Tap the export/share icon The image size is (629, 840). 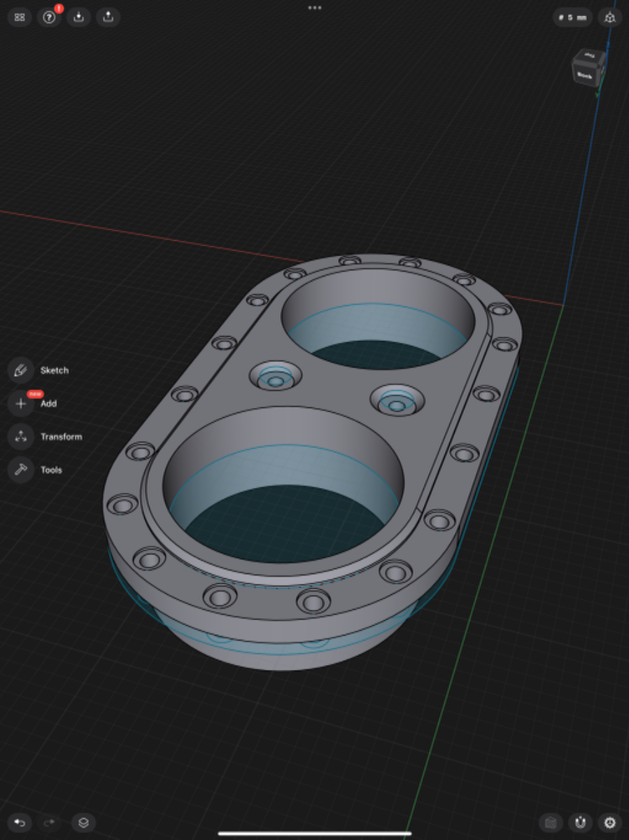coord(108,17)
